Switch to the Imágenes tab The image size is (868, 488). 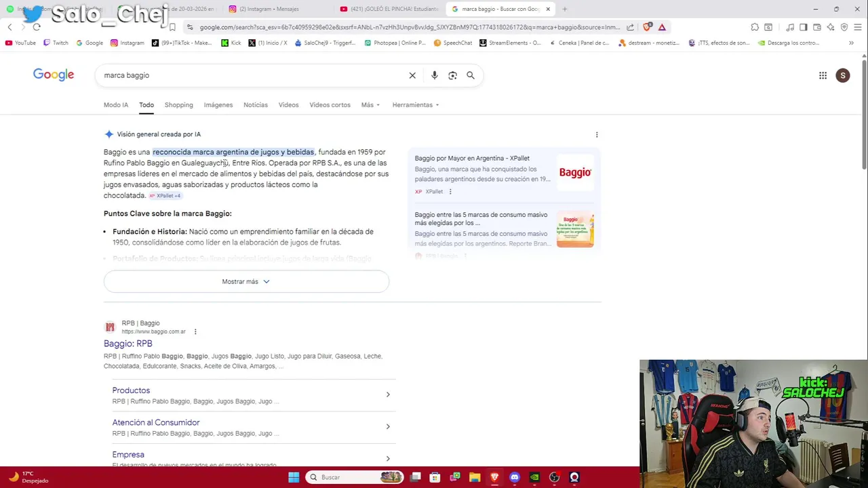218,105
